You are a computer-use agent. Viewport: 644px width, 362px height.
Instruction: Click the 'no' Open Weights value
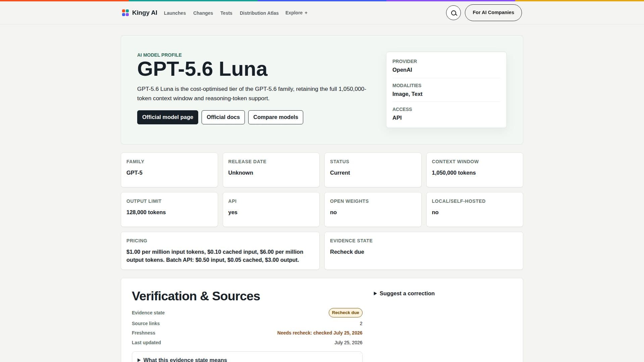click(x=333, y=213)
